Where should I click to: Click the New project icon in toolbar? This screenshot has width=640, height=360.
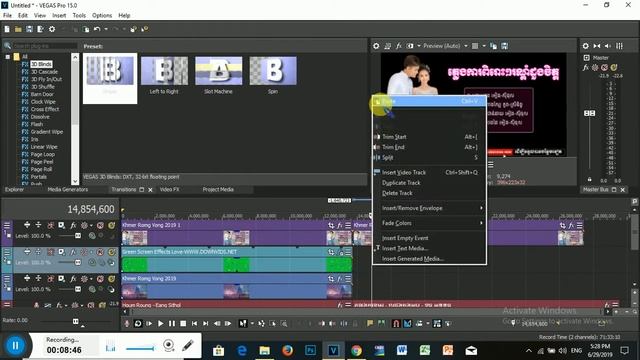tap(7, 29)
